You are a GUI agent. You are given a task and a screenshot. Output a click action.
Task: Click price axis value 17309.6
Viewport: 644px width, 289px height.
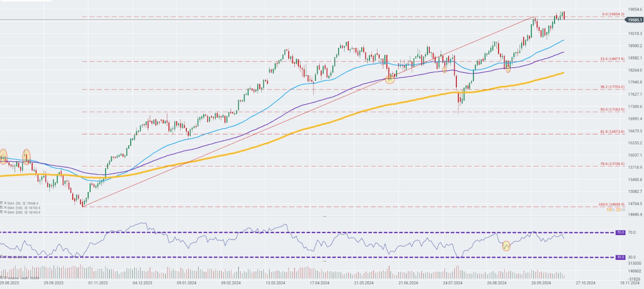tap(635, 107)
